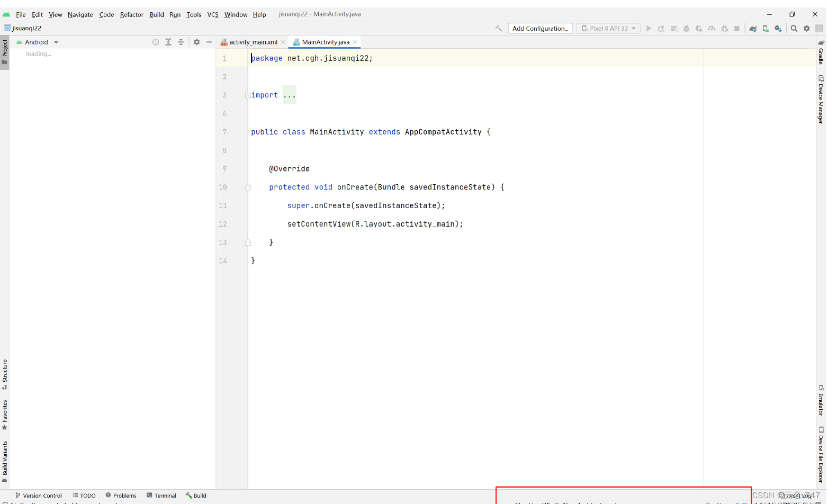The image size is (828, 504).
Task: Click the Make Project hammer icon
Action: (499, 29)
